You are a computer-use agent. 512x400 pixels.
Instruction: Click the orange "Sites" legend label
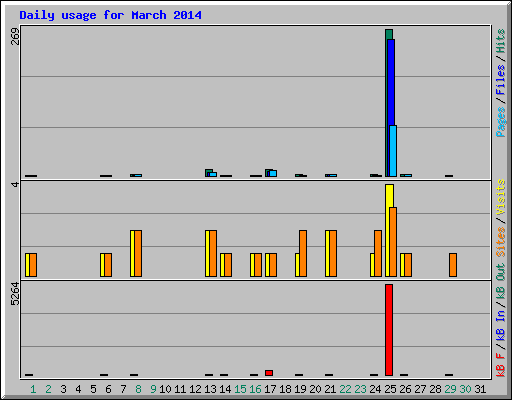tap(500, 241)
